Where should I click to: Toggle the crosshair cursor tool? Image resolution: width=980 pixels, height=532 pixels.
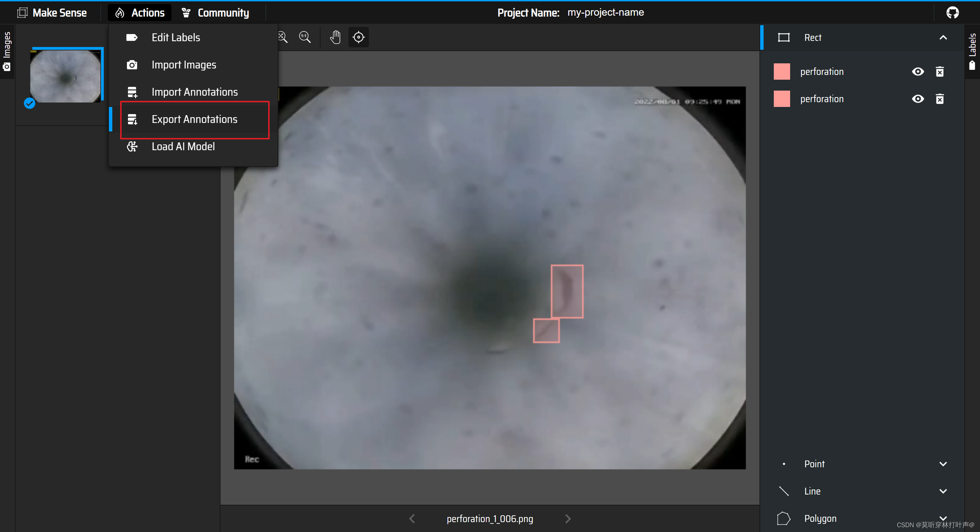[358, 37]
